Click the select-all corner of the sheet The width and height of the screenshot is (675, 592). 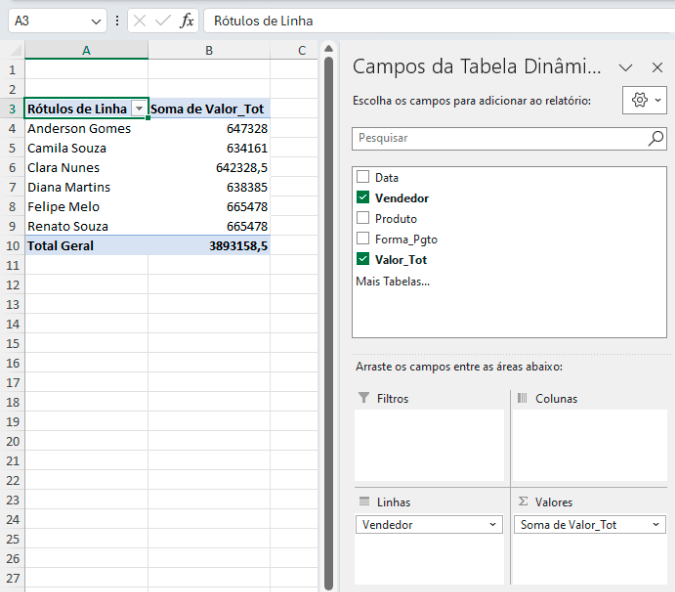pyautogui.click(x=15, y=51)
